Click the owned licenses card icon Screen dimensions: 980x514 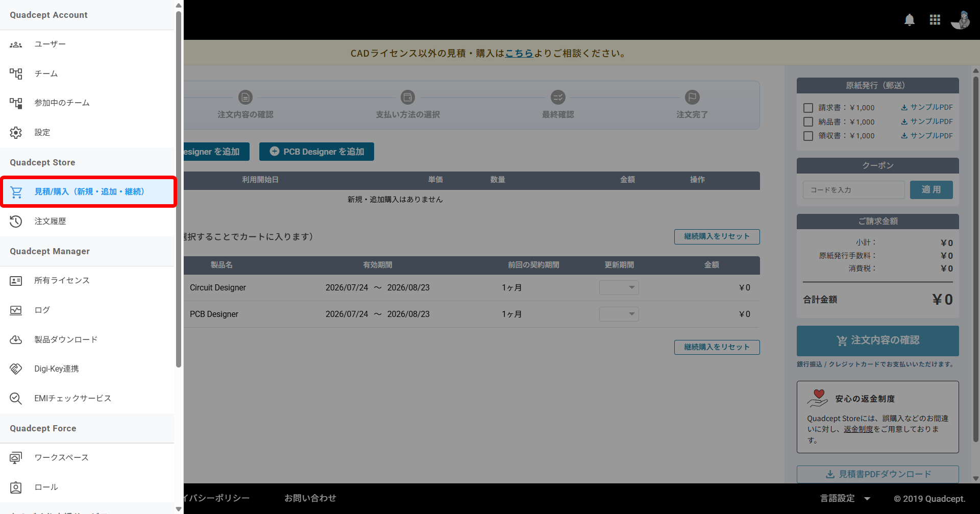point(16,281)
